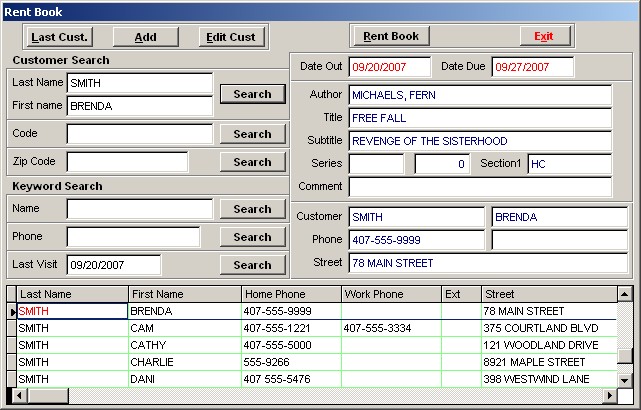Select the keyword Phone input field
The image size is (641, 410).
(133, 237)
